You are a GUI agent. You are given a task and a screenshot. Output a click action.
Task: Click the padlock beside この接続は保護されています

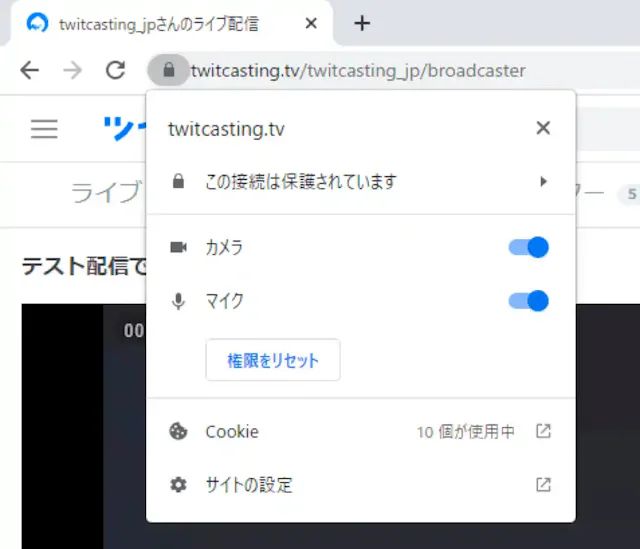pyautogui.click(x=178, y=181)
